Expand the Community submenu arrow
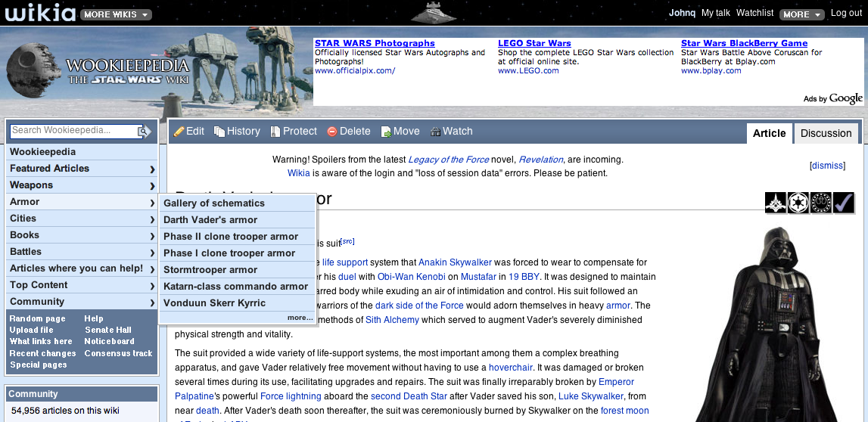This screenshot has width=868, height=422. (151, 302)
